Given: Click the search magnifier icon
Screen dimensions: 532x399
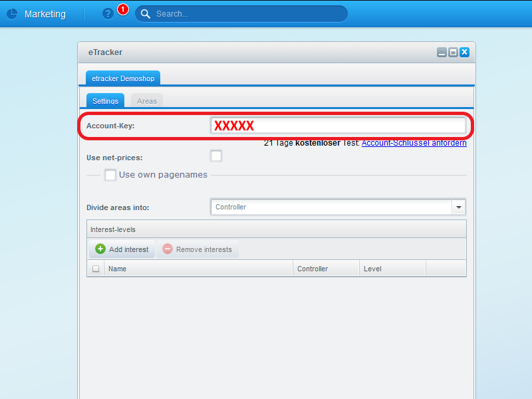Looking at the screenshot, I should [146, 14].
